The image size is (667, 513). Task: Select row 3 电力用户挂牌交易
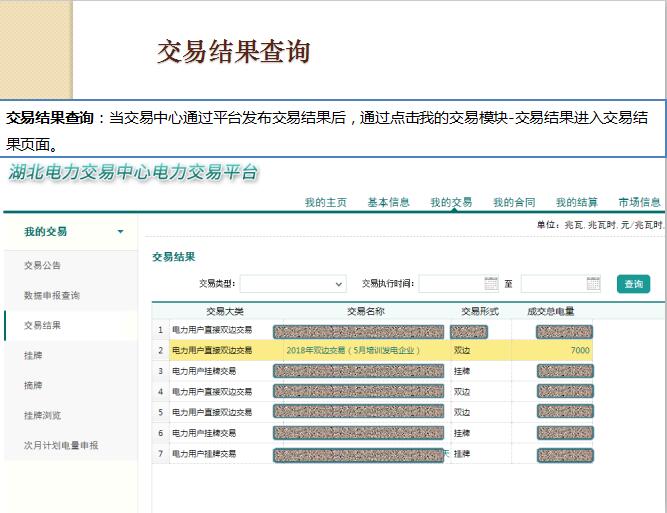click(x=205, y=371)
